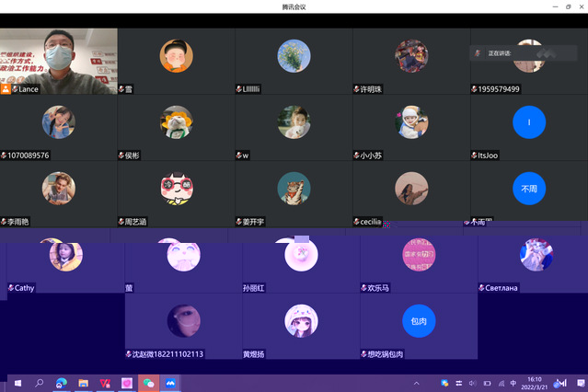
Task: Click the muted mic icon beside 1070089576
Action: coord(4,156)
